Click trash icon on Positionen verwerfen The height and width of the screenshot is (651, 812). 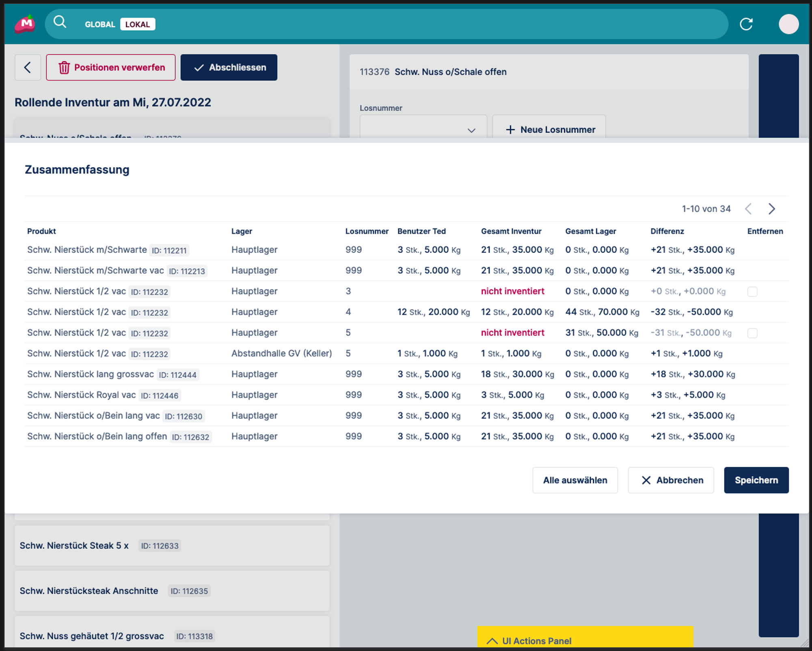(64, 68)
